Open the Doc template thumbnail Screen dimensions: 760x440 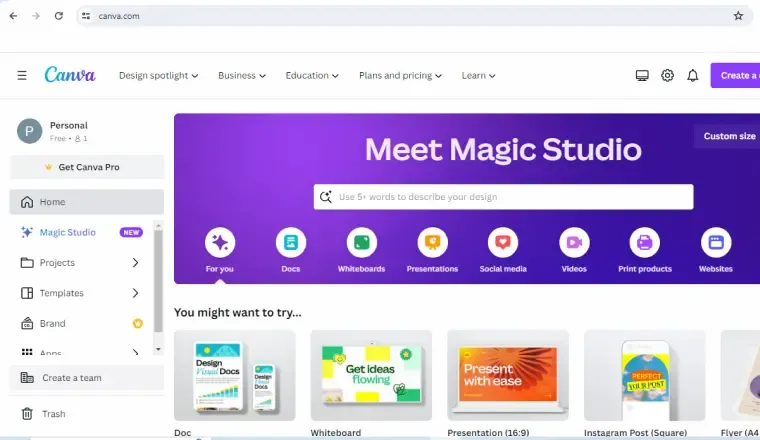[235, 376]
